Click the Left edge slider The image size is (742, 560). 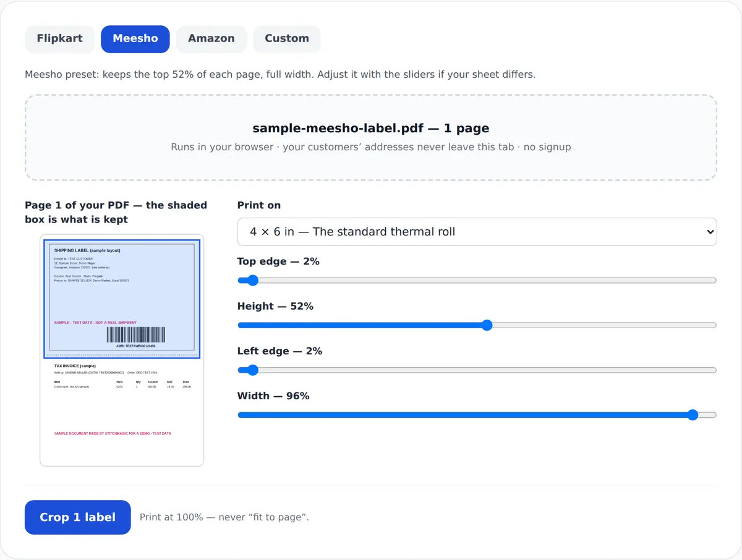[x=477, y=370]
